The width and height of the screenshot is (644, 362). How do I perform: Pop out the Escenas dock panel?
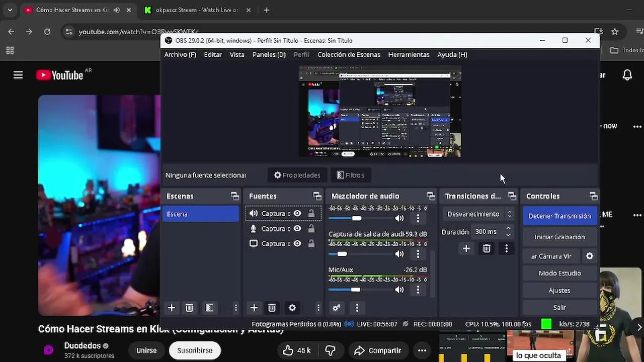234,196
